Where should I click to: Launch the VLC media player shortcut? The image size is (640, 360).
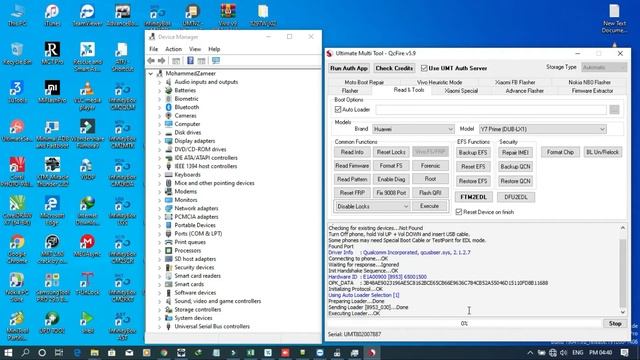[x=87, y=96]
